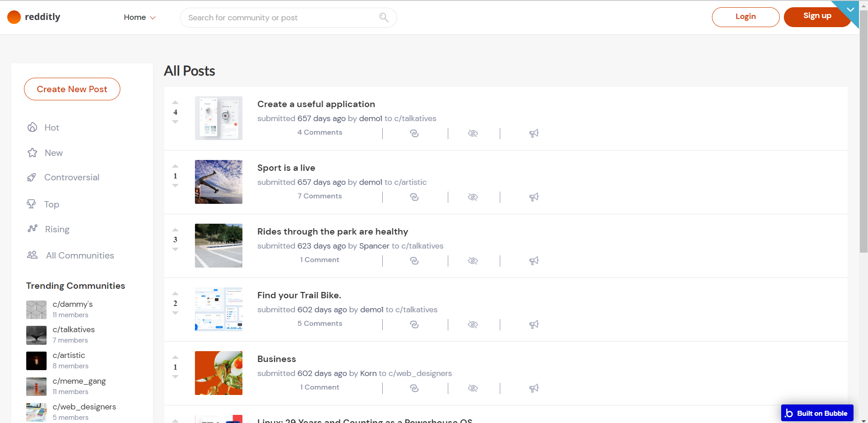Click megaphone report icon on Business post

pos(534,388)
